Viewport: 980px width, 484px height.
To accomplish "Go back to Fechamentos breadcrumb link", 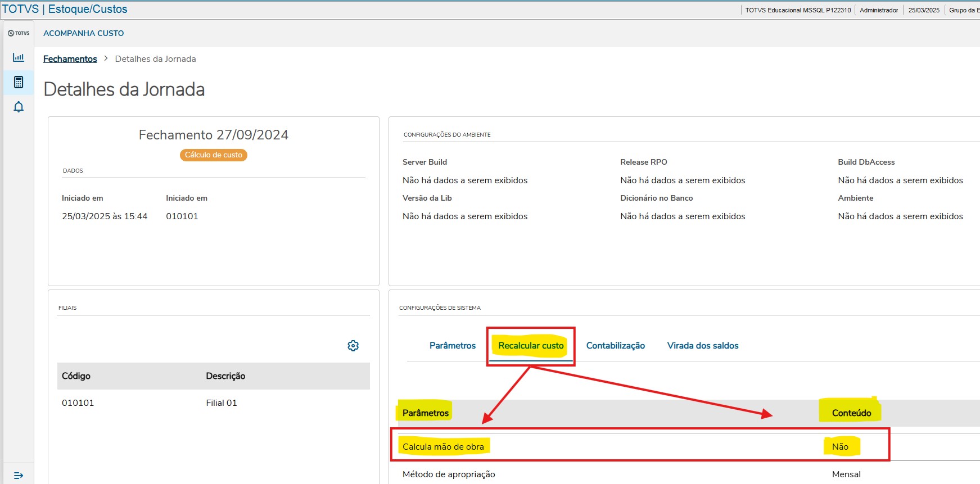I will (70, 59).
